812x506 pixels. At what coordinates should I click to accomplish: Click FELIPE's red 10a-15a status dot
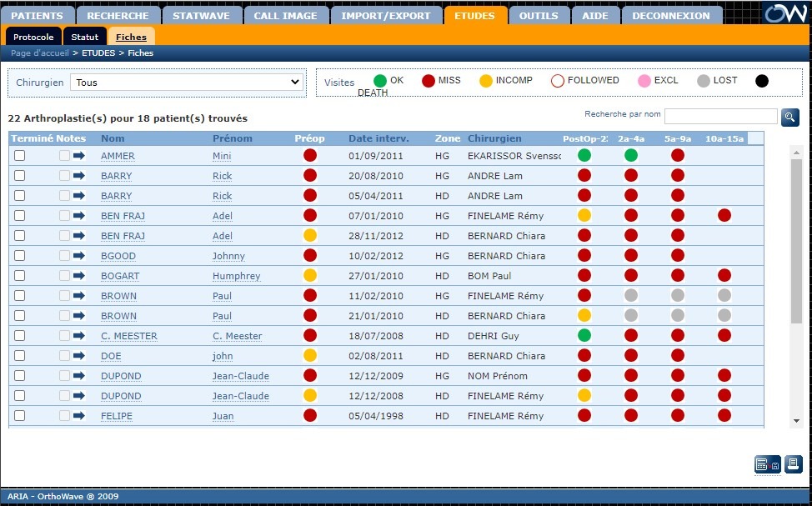pyautogui.click(x=724, y=416)
